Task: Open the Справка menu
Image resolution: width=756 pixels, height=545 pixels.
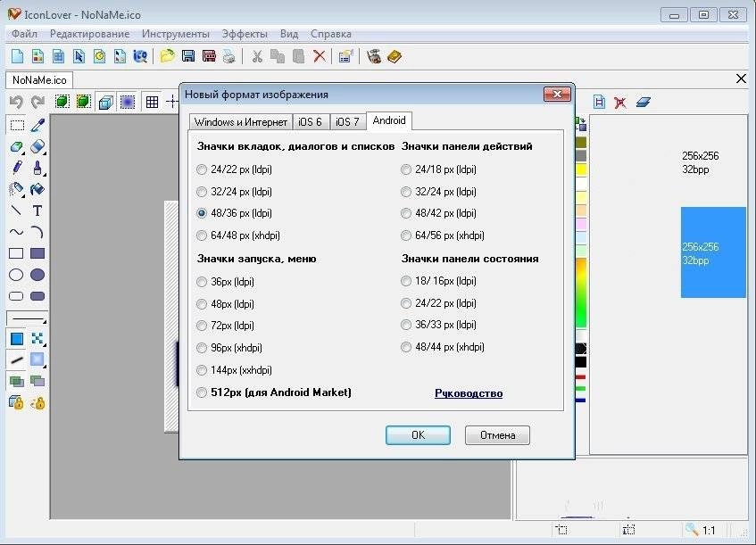Action: pyautogui.click(x=331, y=34)
